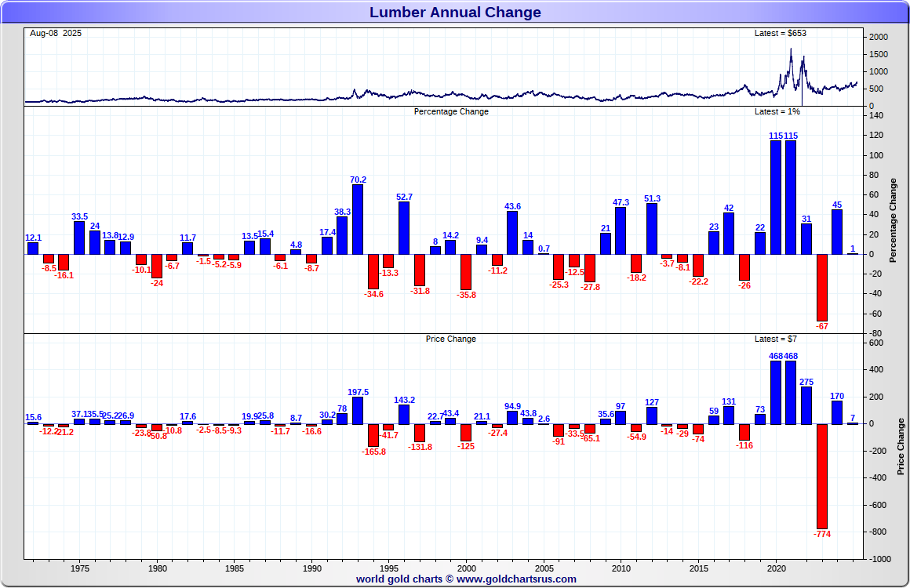The image size is (910, 588).
Task: Click the 'Lumber Annual Change' chart title
Action: pos(455,13)
